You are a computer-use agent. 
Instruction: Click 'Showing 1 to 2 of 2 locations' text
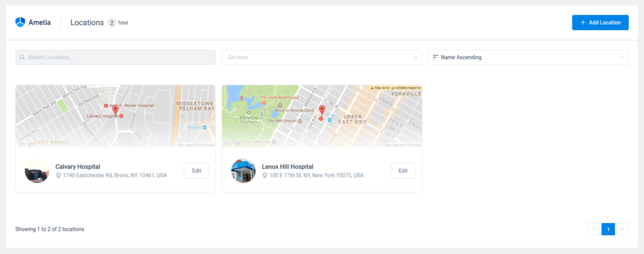pyautogui.click(x=50, y=229)
